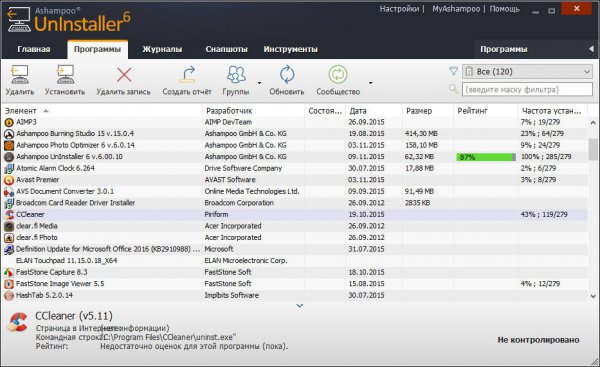This screenshot has height=367, width=600.
Task: Sort by the Частота устан... column header
Action: [x=551, y=111]
